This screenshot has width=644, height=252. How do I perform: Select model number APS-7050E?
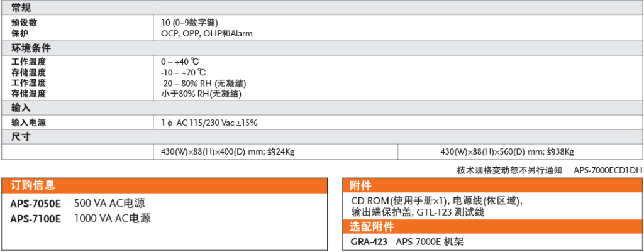[36, 204]
